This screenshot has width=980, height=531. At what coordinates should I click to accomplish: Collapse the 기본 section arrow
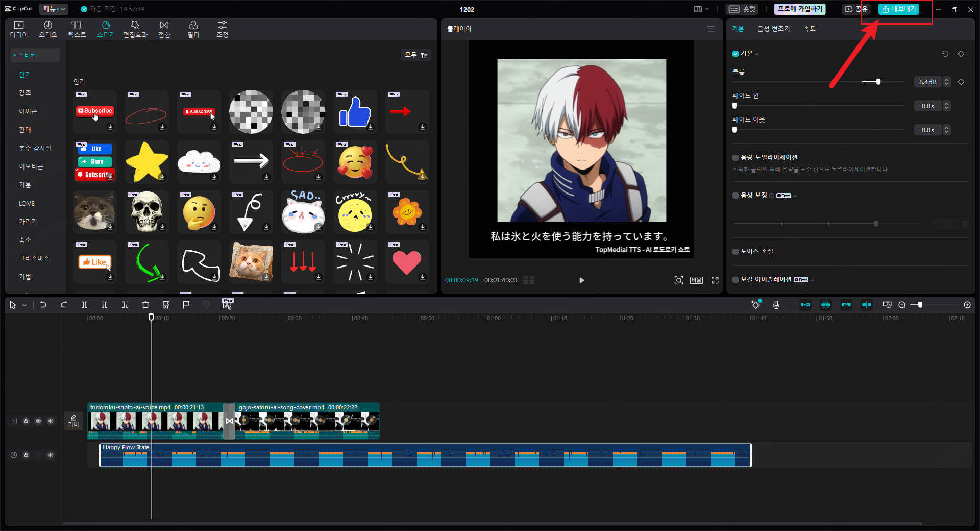[757, 54]
